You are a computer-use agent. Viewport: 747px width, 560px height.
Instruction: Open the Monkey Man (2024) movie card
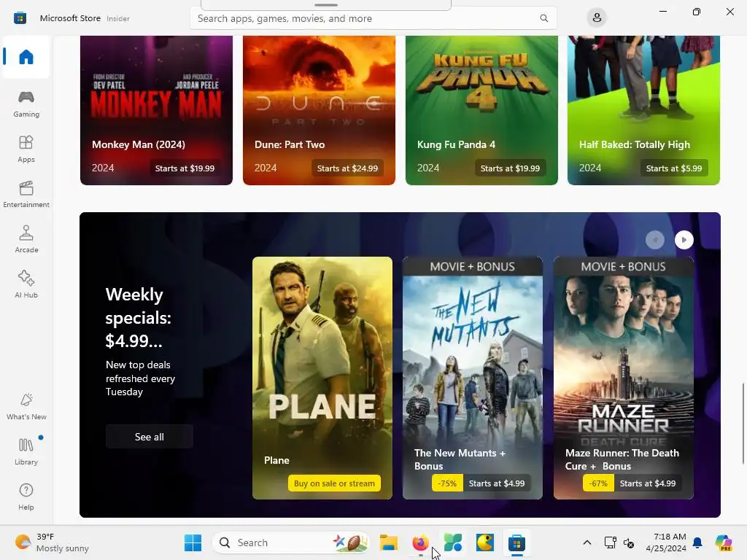pyautogui.click(x=156, y=110)
